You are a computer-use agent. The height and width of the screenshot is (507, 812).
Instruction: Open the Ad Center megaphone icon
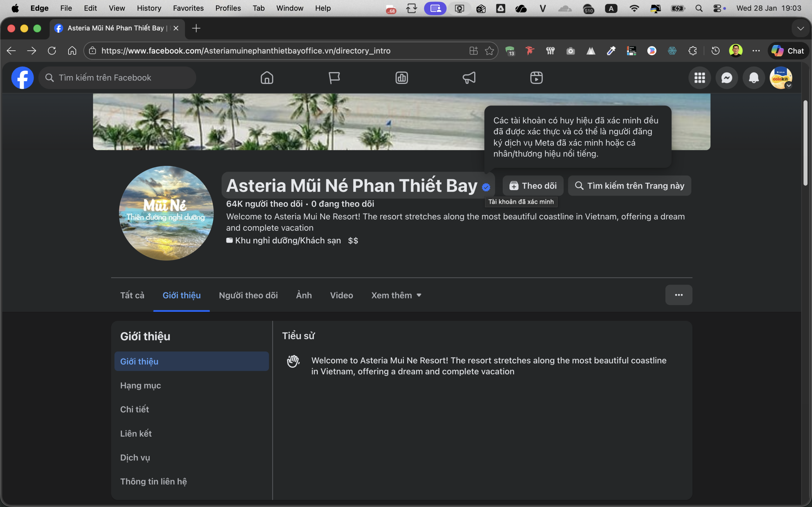(469, 78)
